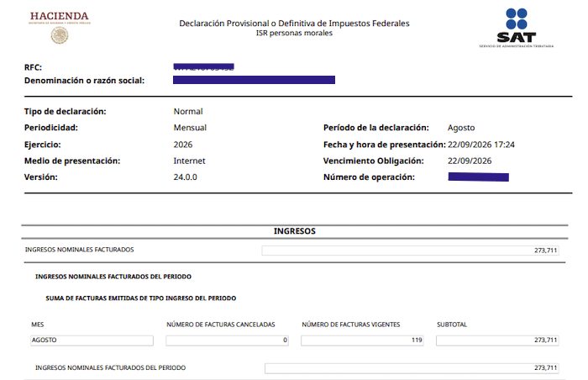Click 'NÚMERO DE FACTURAS CANCELADAS' column header

[x=221, y=325]
